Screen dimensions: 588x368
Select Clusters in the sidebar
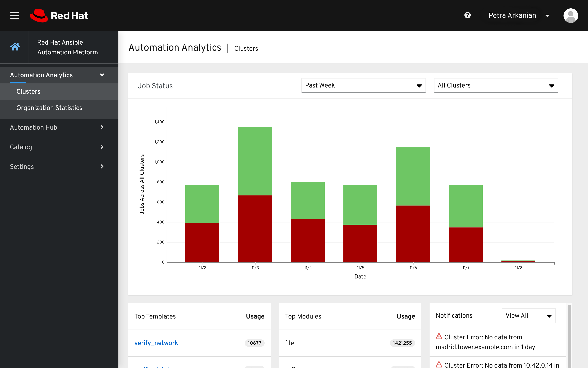[59, 92]
